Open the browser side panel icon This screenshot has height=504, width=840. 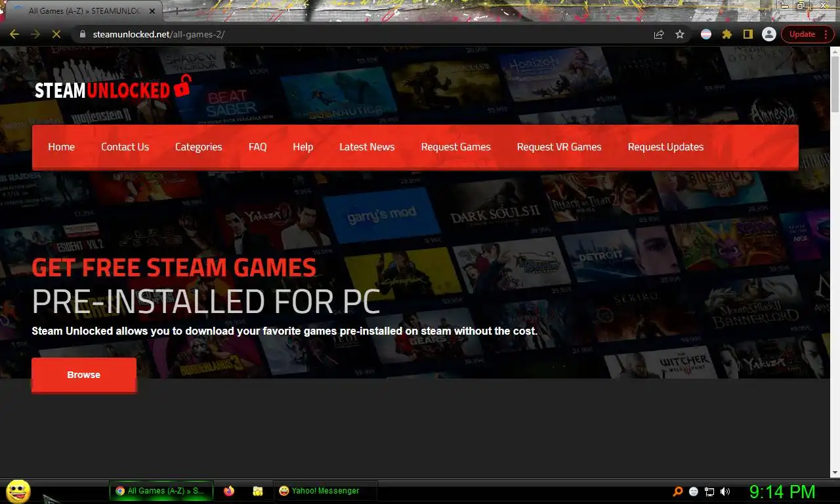pyautogui.click(x=747, y=34)
